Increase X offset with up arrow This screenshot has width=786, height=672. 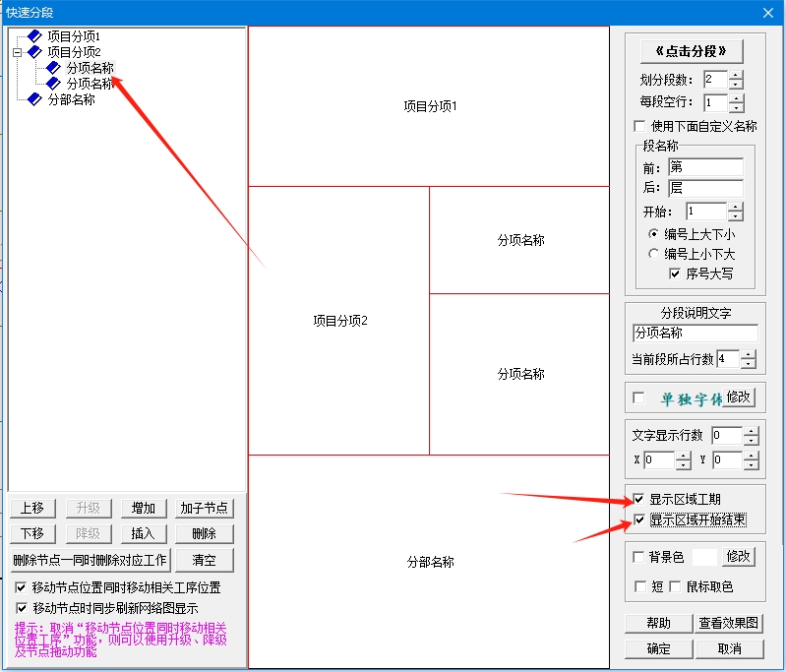(684, 456)
